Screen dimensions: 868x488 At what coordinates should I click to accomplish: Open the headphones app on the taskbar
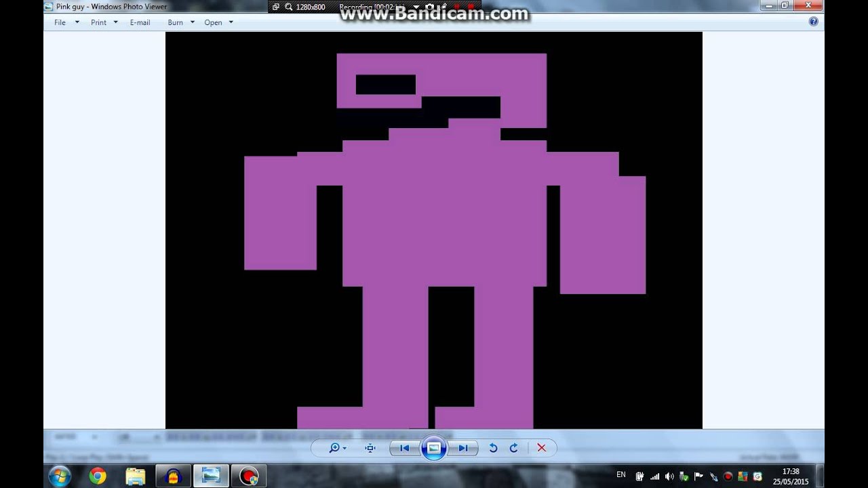pyautogui.click(x=174, y=476)
